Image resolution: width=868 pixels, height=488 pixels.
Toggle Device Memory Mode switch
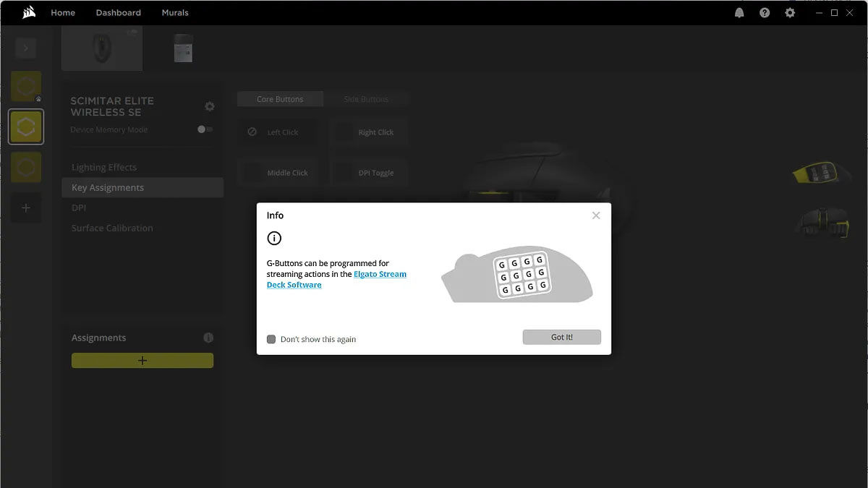point(205,129)
